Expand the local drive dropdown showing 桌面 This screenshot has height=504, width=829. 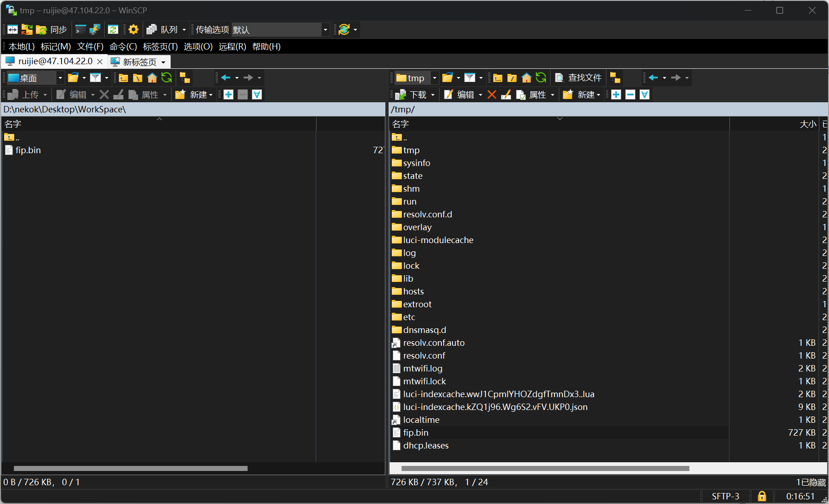(60, 78)
